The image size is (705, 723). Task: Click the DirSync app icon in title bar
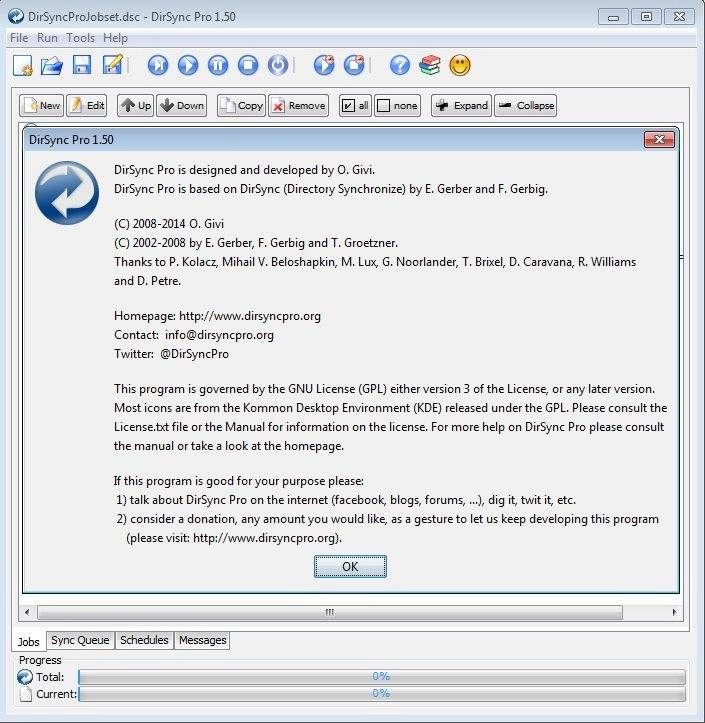tap(16, 17)
